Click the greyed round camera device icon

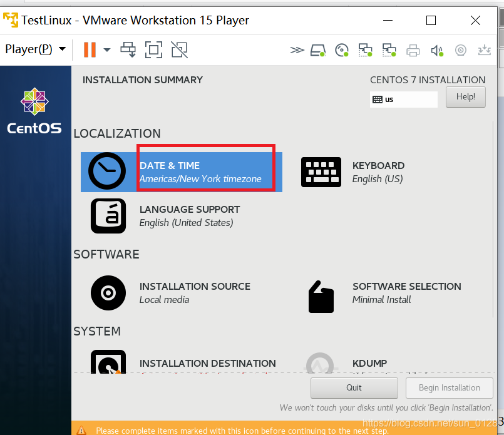tap(461, 51)
